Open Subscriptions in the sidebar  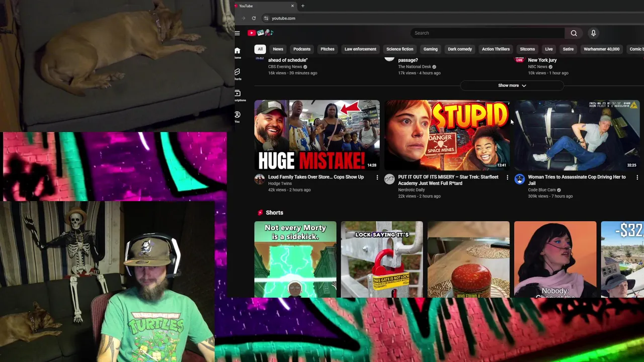pyautogui.click(x=237, y=96)
